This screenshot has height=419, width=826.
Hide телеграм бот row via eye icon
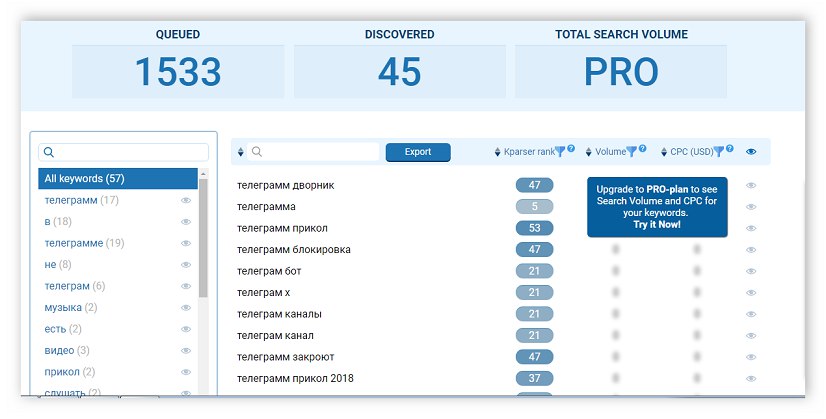point(751,271)
